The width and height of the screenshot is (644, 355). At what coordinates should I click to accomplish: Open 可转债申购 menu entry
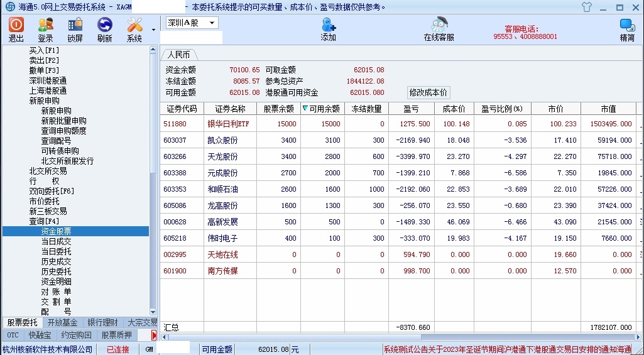click(60, 151)
